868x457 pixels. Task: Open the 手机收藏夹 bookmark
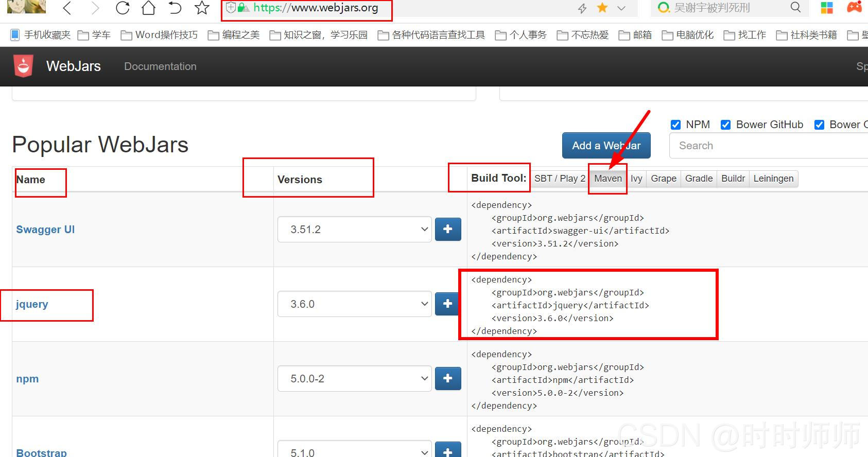coord(41,35)
